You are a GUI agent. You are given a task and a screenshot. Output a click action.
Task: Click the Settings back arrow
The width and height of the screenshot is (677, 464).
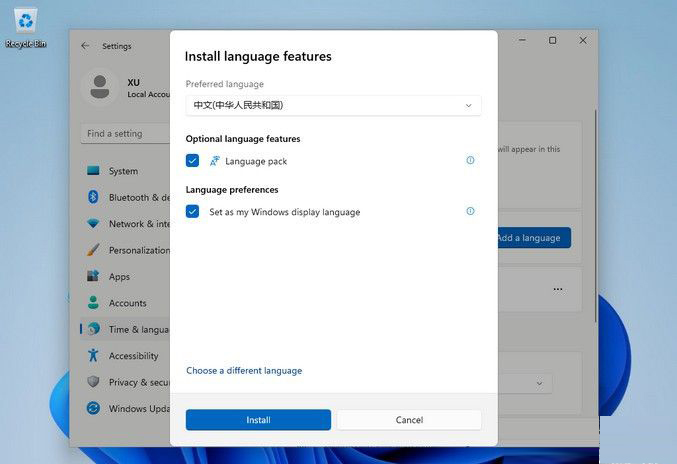pos(85,46)
